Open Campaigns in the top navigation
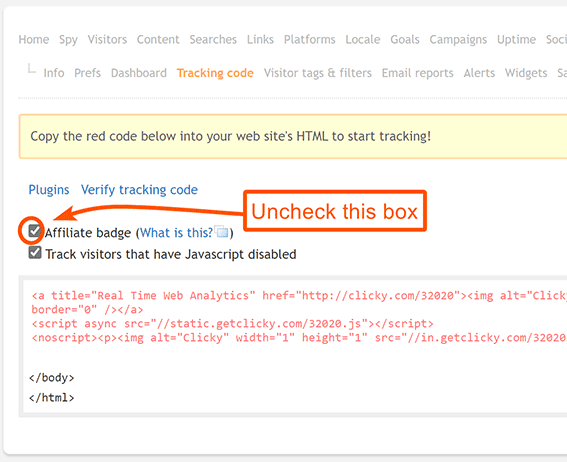This screenshot has height=462, width=567. click(x=458, y=39)
